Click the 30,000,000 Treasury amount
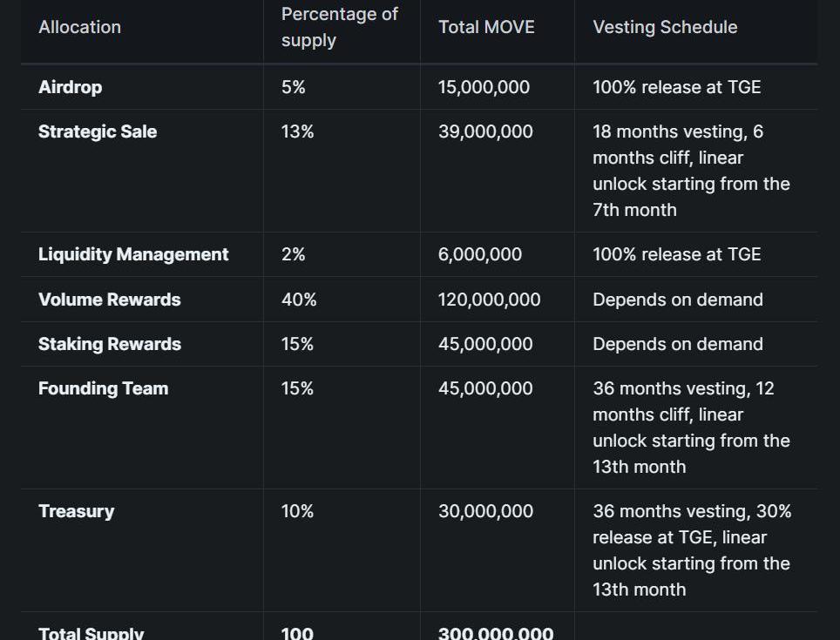Image resolution: width=840 pixels, height=640 pixels. 485,511
